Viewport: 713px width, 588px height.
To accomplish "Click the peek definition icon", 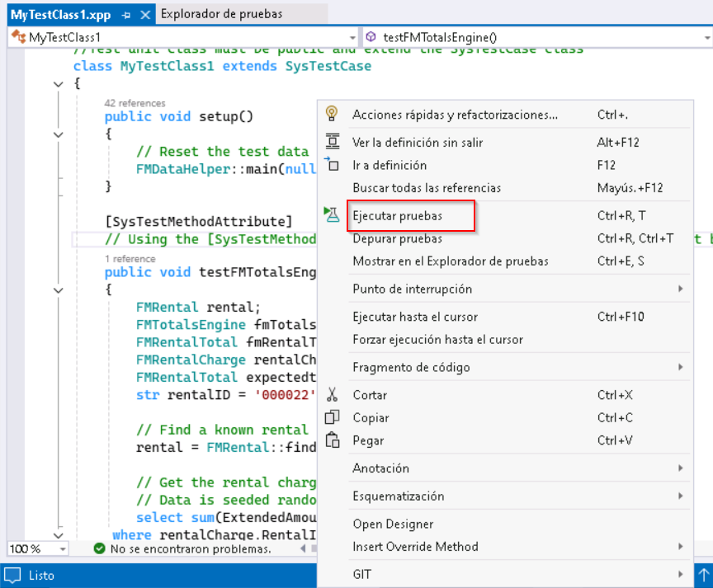I will (333, 141).
